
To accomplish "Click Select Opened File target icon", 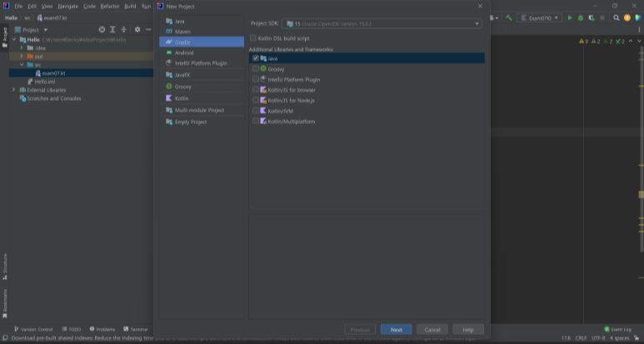I will click(x=102, y=29).
